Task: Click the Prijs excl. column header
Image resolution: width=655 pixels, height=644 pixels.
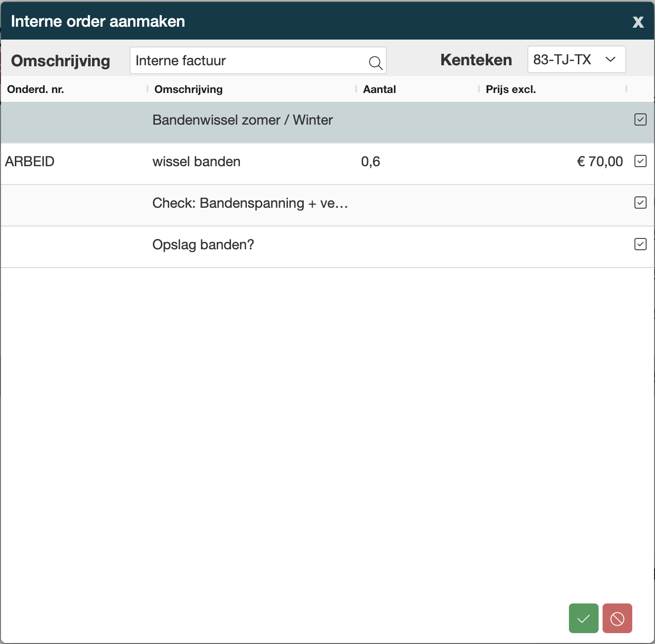Action: [x=511, y=90]
